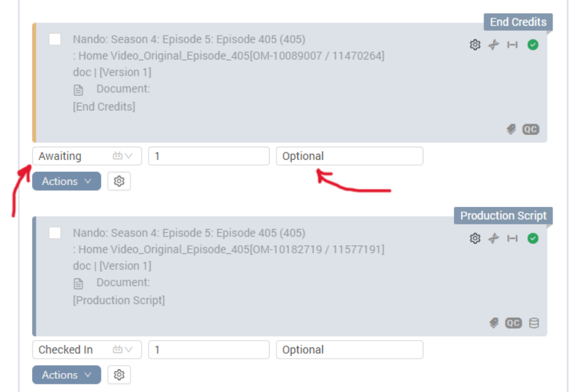Select the Production Script document checkbox
The image size is (587, 392).
click(55, 233)
